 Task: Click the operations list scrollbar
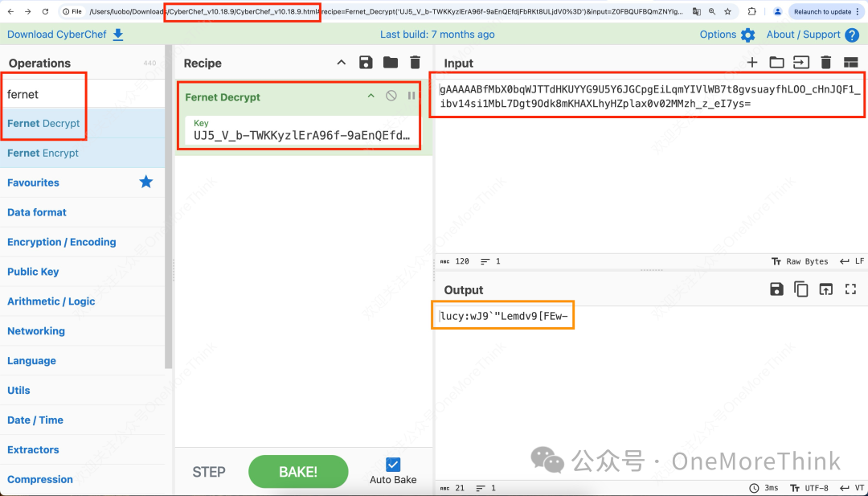tap(168, 207)
